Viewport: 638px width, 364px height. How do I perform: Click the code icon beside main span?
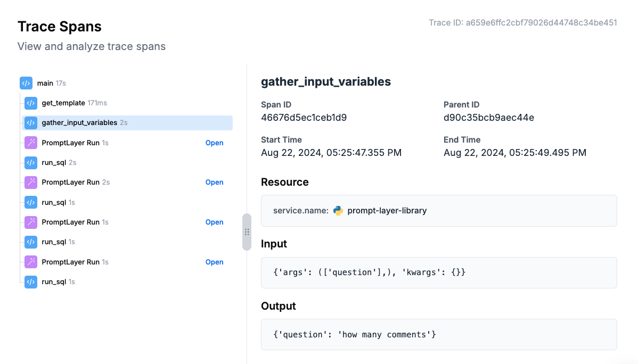point(26,83)
